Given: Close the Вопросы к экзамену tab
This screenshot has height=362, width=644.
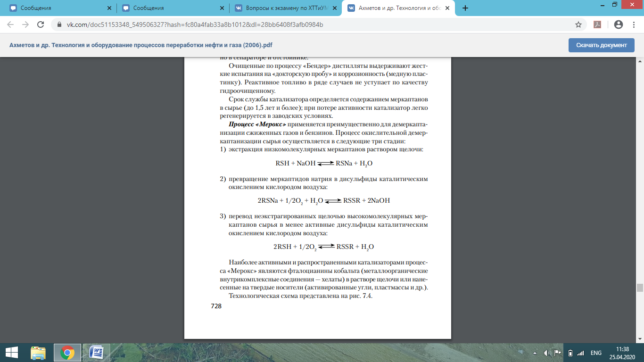Looking at the screenshot, I should tap(334, 8).
